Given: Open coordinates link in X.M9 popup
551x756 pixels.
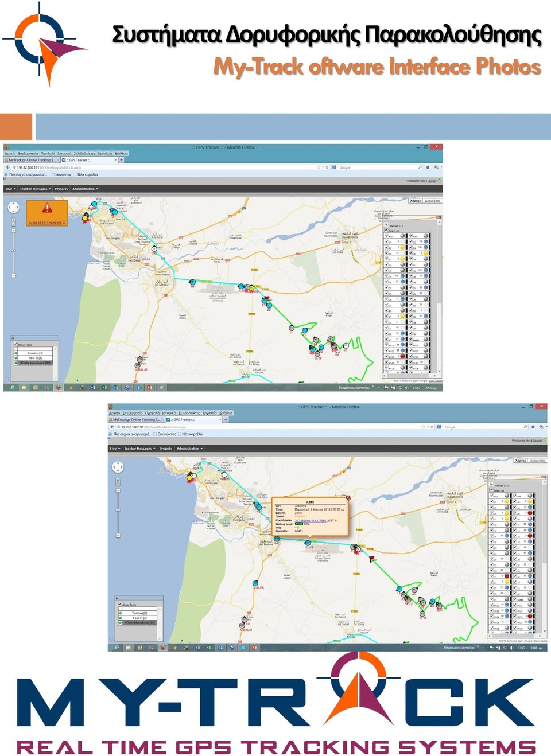Looking at the screenshot, I should 310,520.
